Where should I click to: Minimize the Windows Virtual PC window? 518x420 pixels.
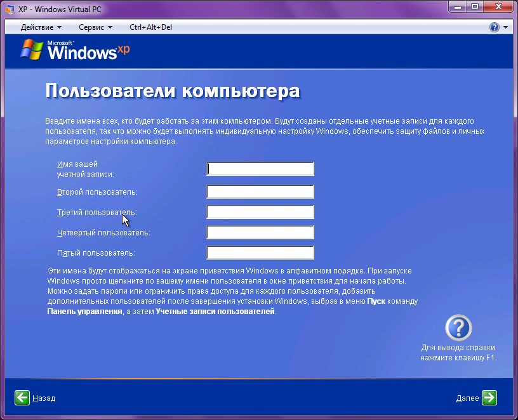(x=458, y=6)
